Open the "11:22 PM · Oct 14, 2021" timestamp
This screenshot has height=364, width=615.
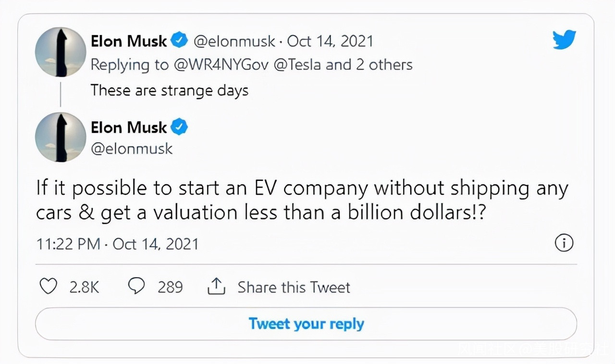click(117, 244)
